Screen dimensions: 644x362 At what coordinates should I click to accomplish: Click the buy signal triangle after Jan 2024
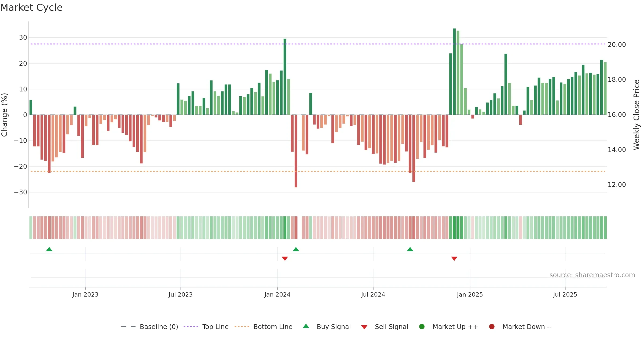[296, 249]
